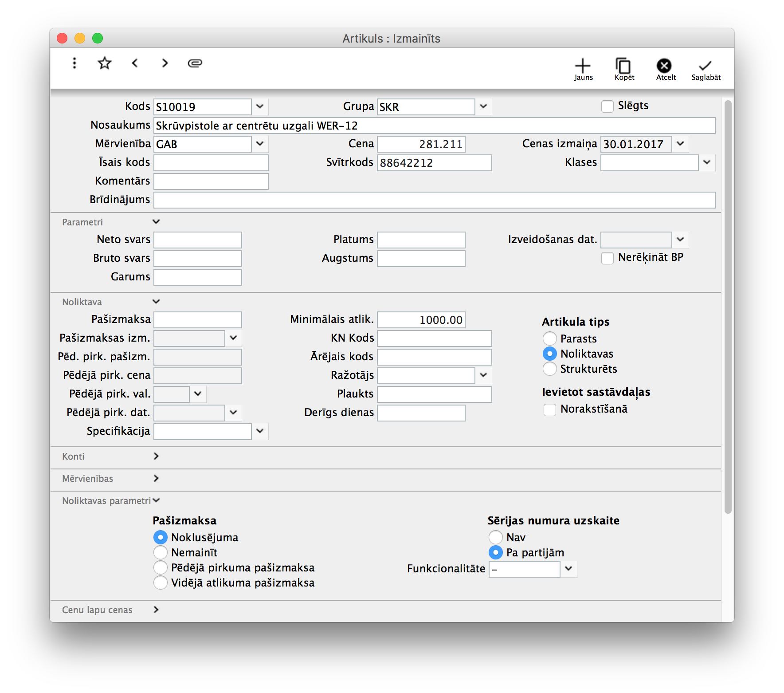
Task: Create new article with Jauns
Action: tap(583, 69)
